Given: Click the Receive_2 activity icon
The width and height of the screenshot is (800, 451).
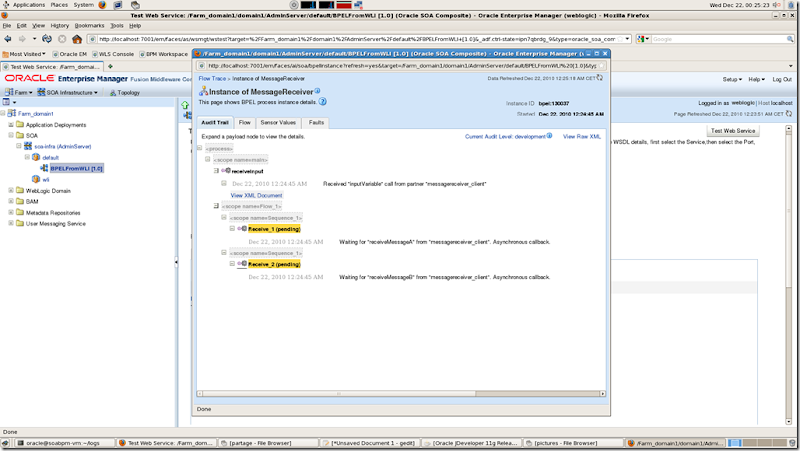Looking at the screenshot, I should click(242, 264).
